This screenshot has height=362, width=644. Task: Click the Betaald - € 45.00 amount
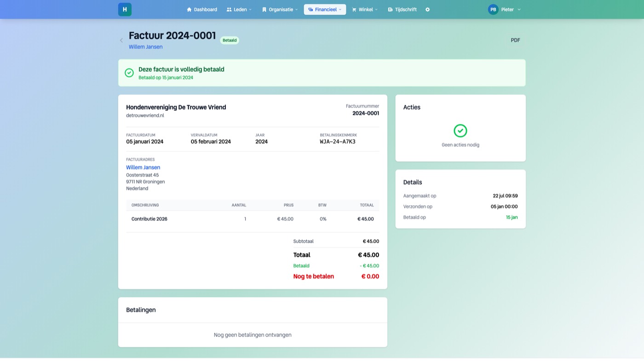tap(369, 266)
